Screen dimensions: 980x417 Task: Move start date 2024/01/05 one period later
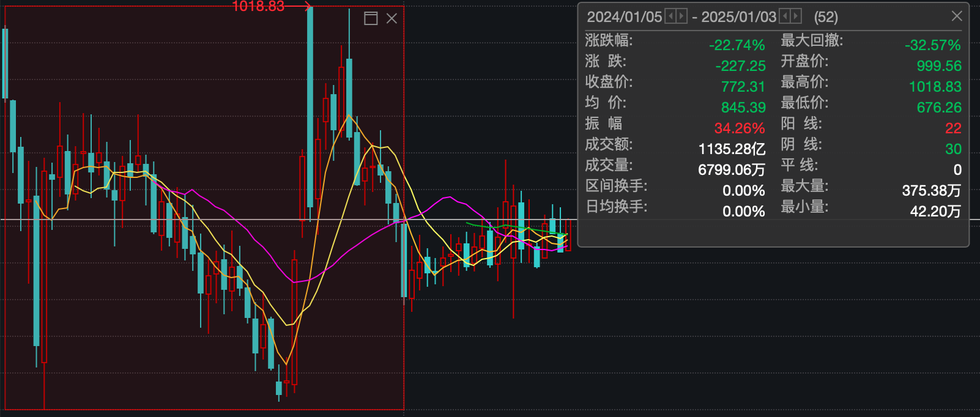click(682, 16)
